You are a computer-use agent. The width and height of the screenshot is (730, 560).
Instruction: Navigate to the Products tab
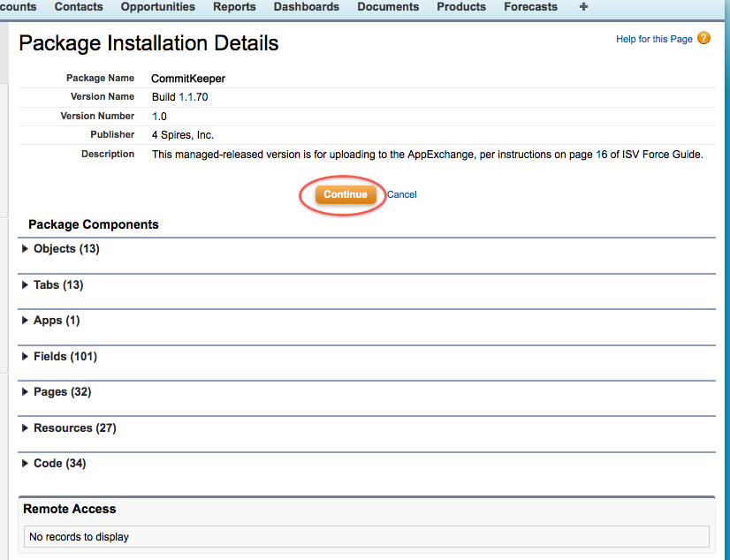point(461,7)
